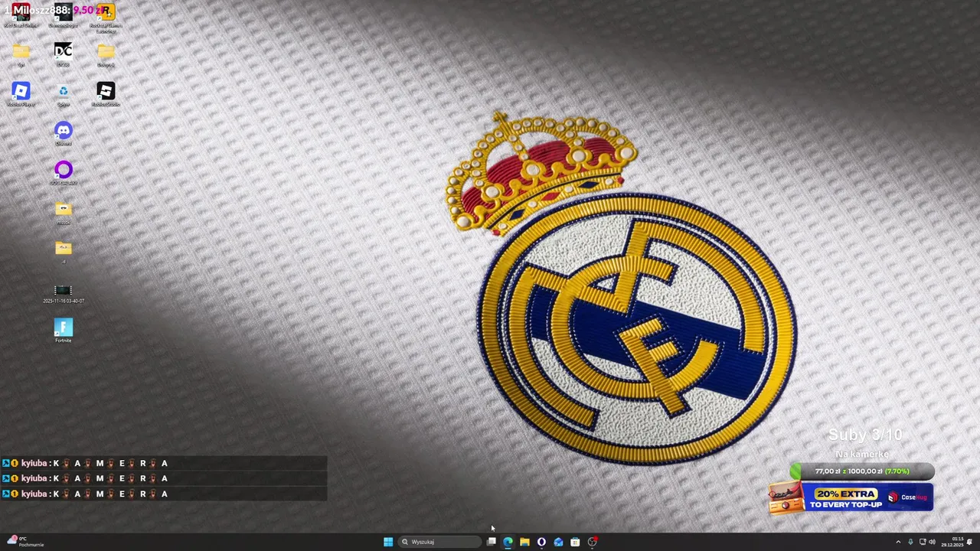
Task: Open the Red Dead Online desktop shortcut
Action: point(21,15)
